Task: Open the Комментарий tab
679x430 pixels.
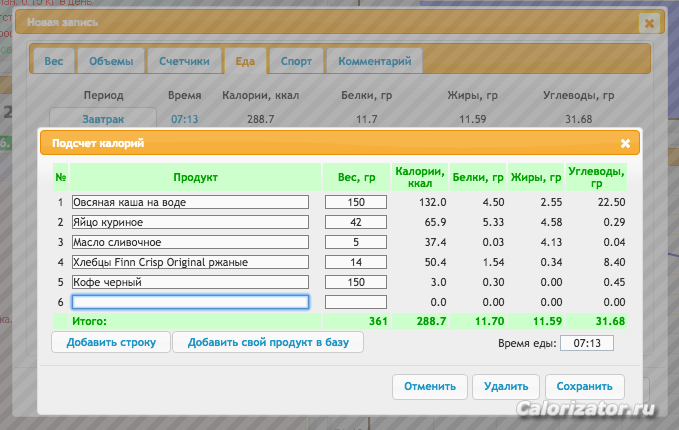Action: pyautogui.click(x=374, y=61)
